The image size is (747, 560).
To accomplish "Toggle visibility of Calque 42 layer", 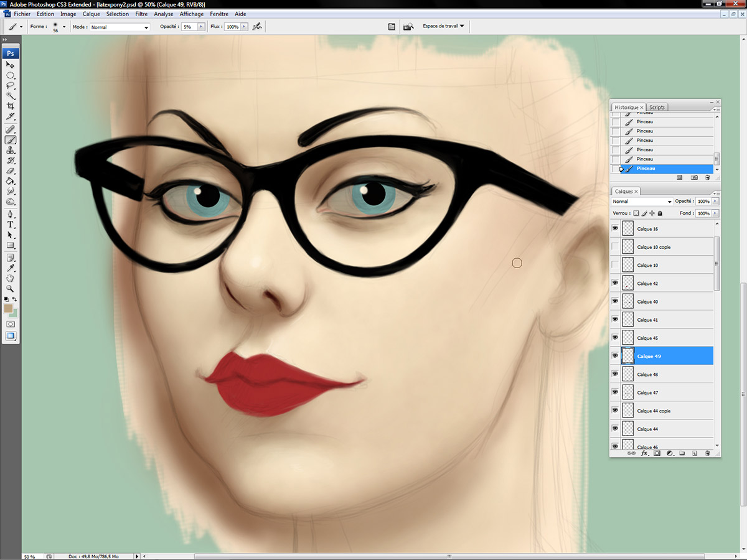I will 616,283.
